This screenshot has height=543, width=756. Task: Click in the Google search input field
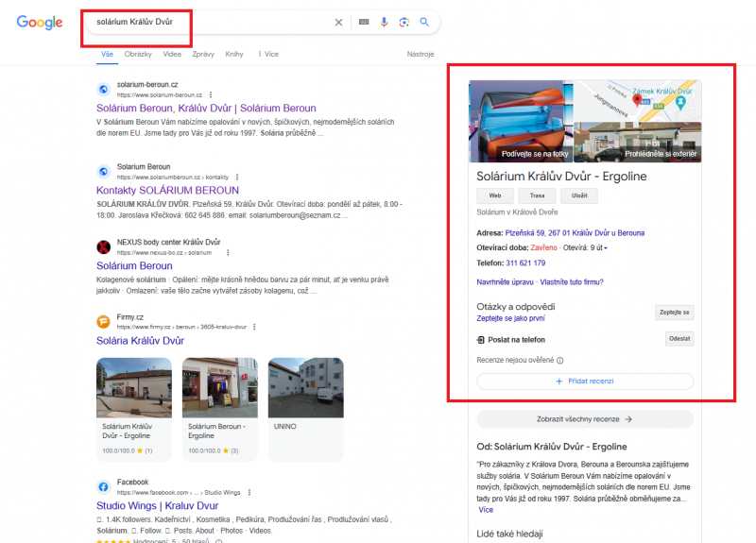point(212,22)
